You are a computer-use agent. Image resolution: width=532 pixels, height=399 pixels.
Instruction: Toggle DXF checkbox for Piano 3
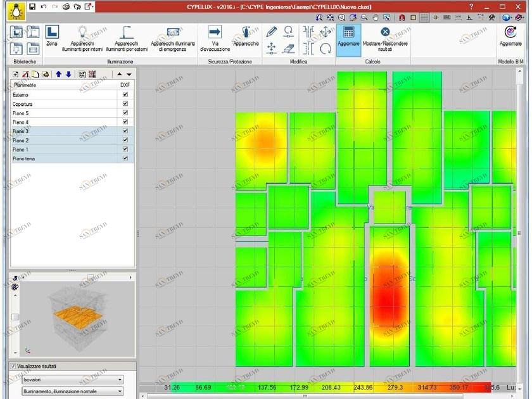(x=125, y=131)
